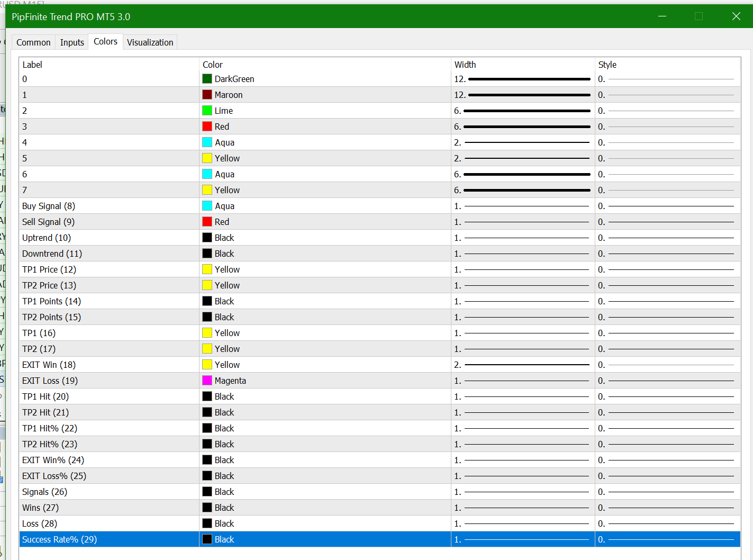Select the TP2 Points (15) label

[x=51, y=317]
